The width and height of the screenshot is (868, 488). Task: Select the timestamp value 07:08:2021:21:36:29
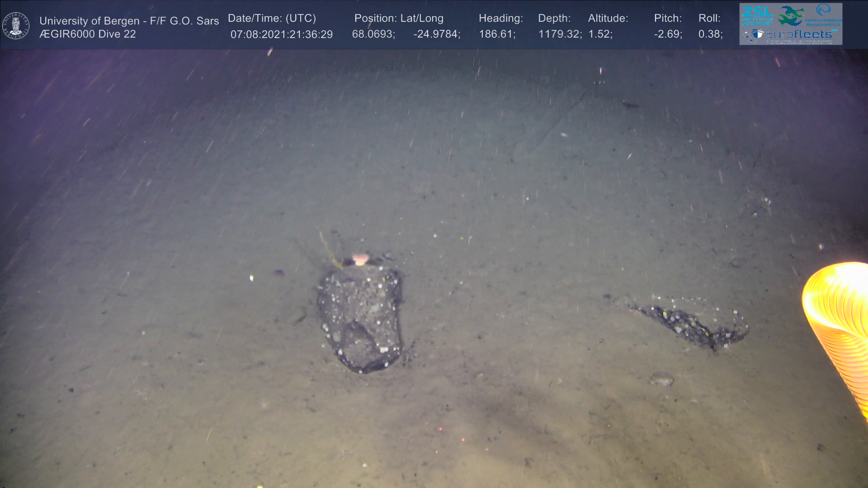[281, 34]
